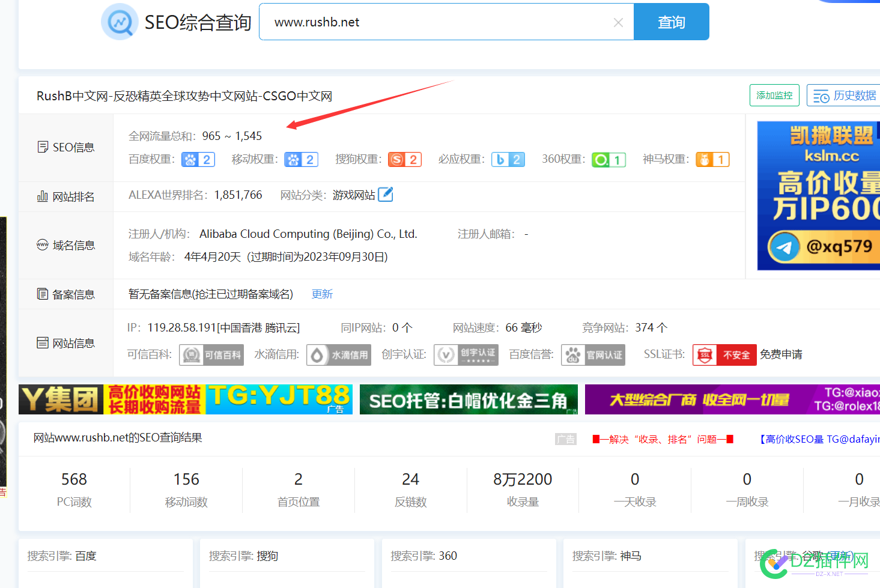Select the 搜索引擎: 神马 card
This screenshot has height=588, width=880.
651,563
